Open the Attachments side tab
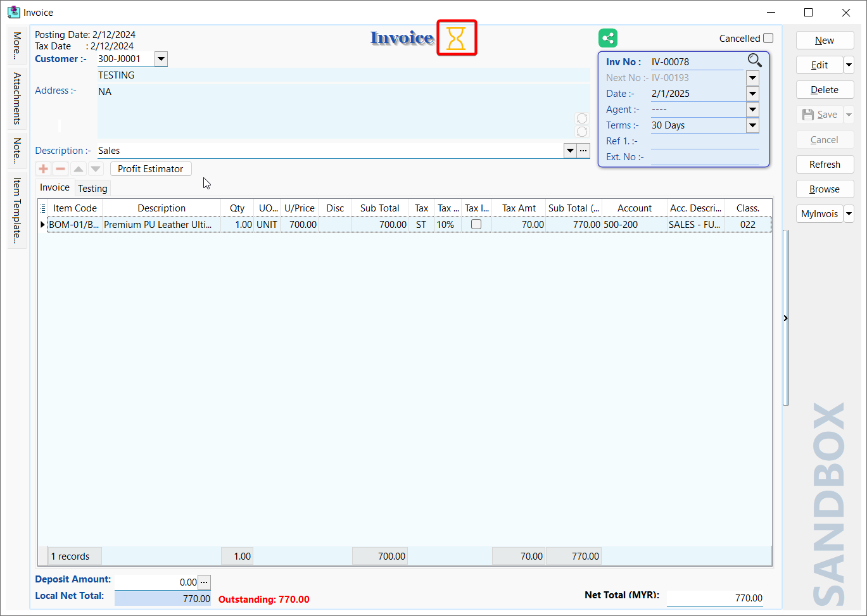This screenshot has height=616, width=867. tap(17, 98)
